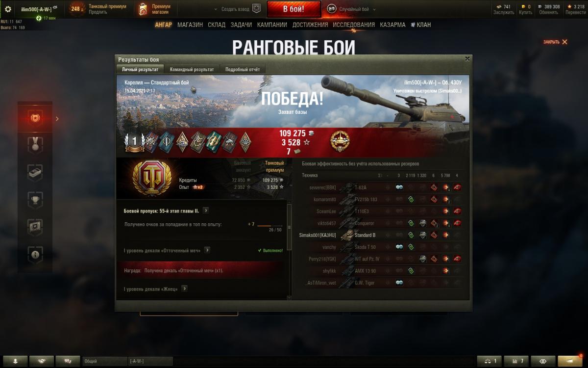Switch to «Подробный отчёт» tab
Viewport: 588px width, 368px height.
click(x=243, y=70)
